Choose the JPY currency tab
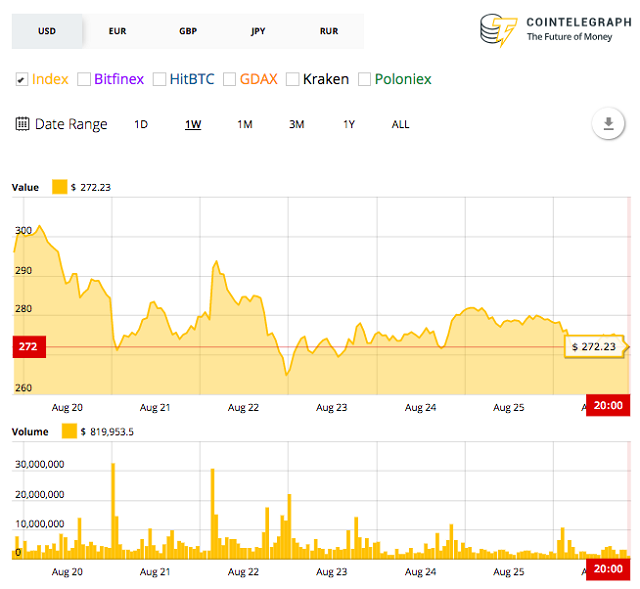Image resolution: width=640 pixels, height=589 pixels. tap(258, 31)
